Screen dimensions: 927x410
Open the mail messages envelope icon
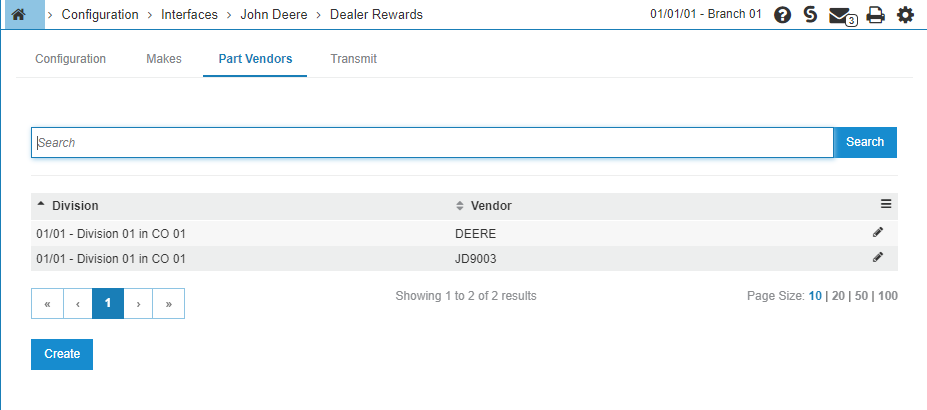[x=841, y=15]
